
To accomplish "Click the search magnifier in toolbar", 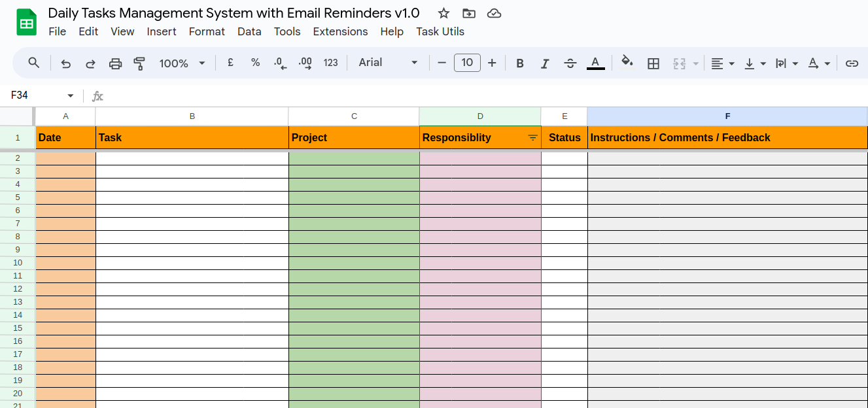I will point(34,63).
